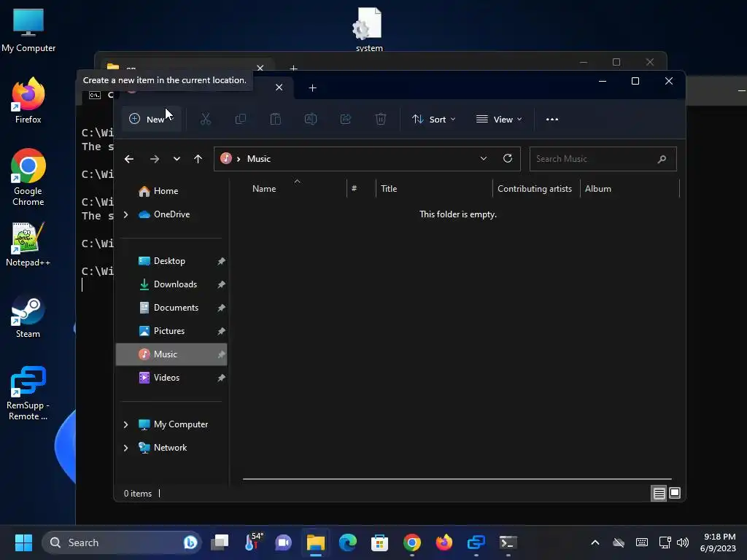
Task: Switch to Details view layout
Action: (x=659, y=494)
